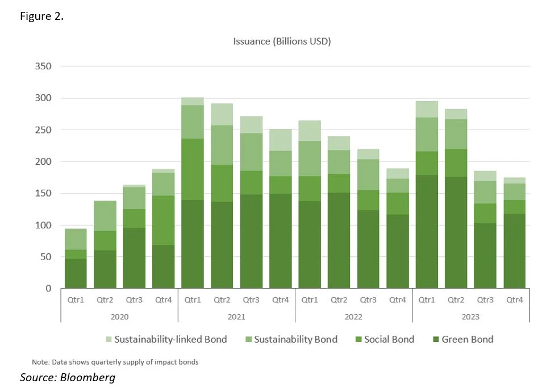Select the 2020 year label on the axis
559x392 pixels.
coord(119,317)
